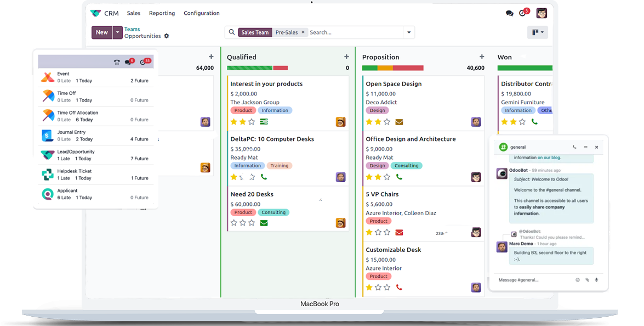Open the dropdown arrow next to New
Viewport: 644px width, 326px height.
(x=117, y=32)
